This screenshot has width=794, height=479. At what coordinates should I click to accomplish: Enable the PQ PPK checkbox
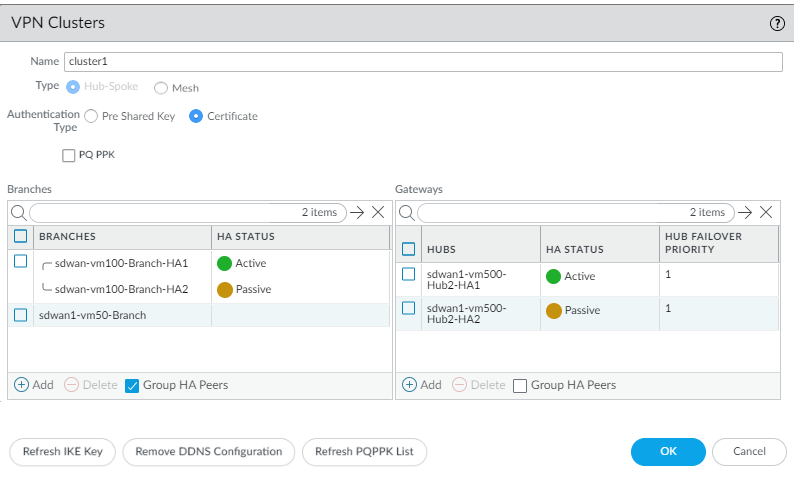point(69,155)
